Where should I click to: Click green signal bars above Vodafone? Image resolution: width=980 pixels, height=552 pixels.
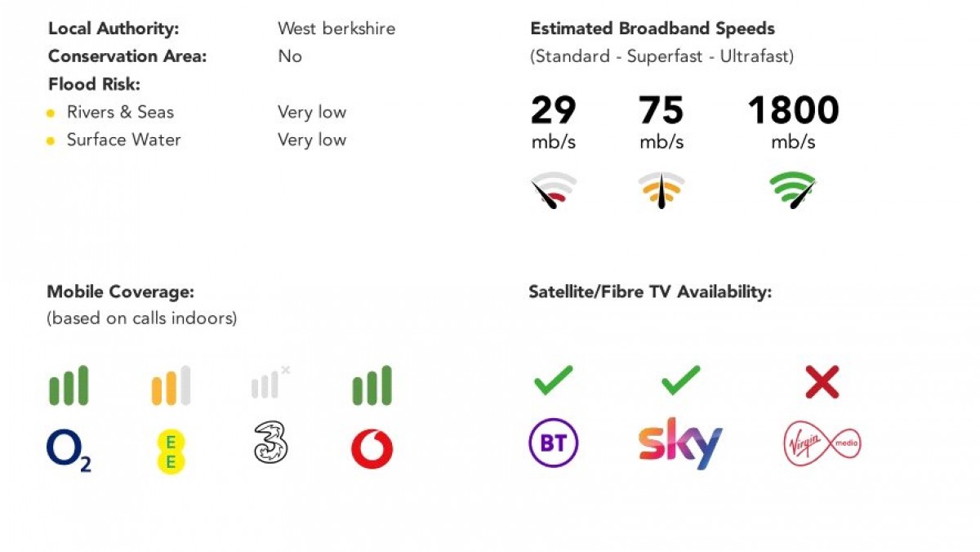coord(372,385)
